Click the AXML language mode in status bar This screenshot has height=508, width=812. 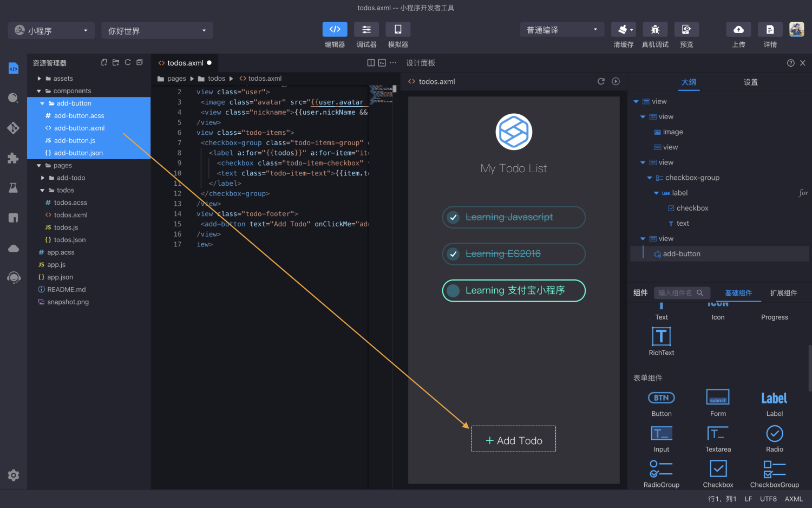tap(794, 499)
